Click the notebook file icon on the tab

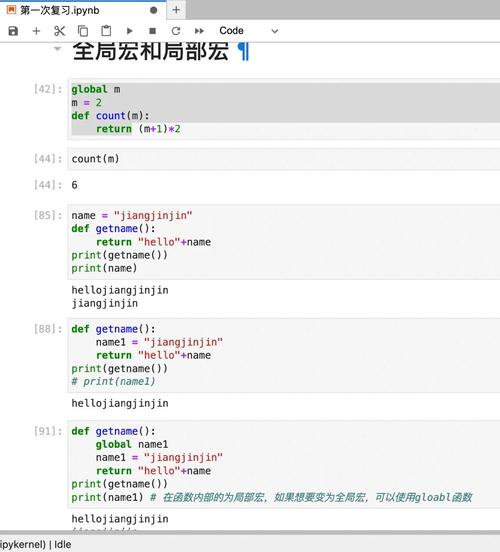tap(11, 10)
